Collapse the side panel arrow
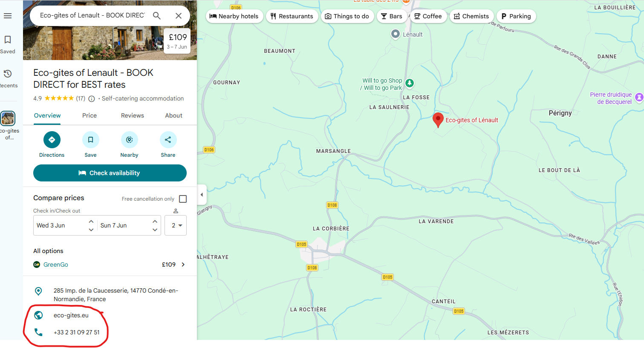Screen dimensions: 644x348 tap(202, 195)
